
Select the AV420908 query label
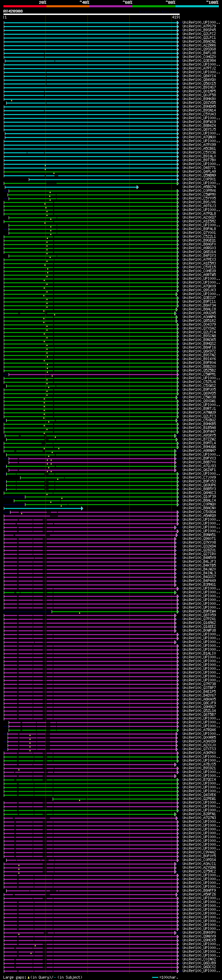(13, 11)
